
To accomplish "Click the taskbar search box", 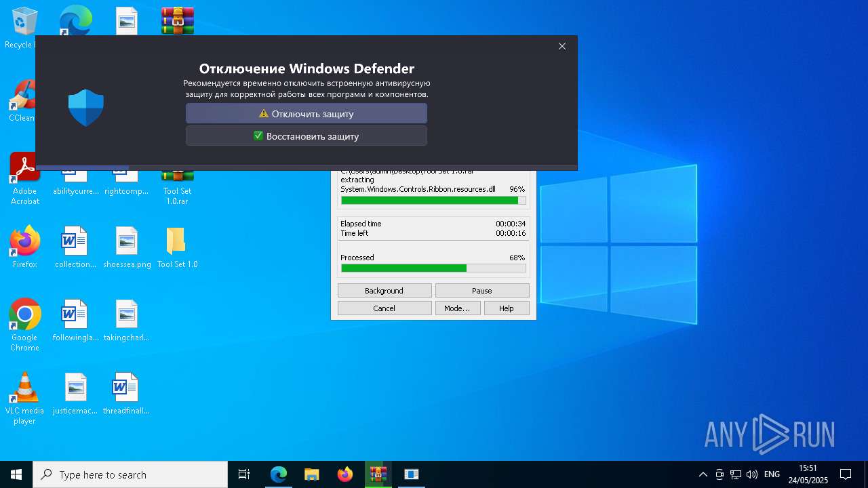I will 130,474.
